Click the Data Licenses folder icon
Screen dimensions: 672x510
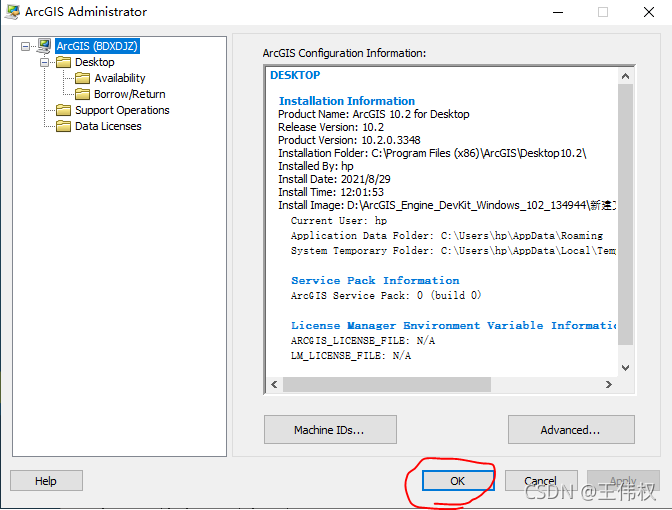click(x=63, y=126)
